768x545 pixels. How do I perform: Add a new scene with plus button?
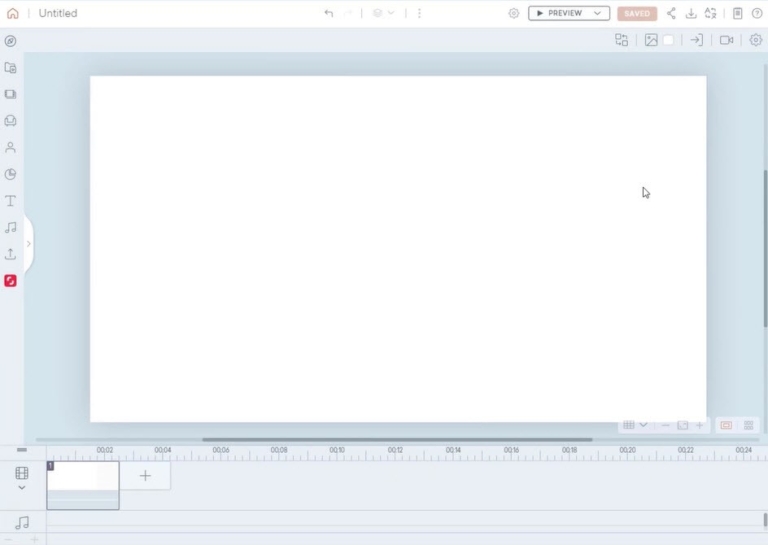click(x=145, y=476)
